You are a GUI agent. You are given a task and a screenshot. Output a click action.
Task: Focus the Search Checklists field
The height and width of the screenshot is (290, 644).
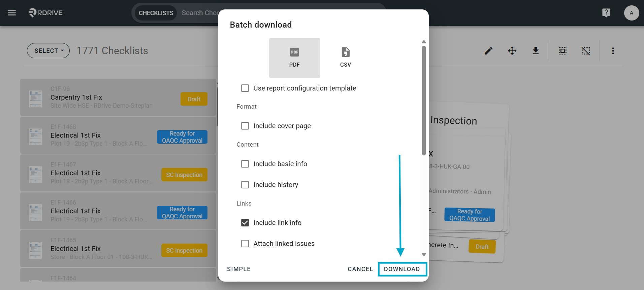(201, 13)
